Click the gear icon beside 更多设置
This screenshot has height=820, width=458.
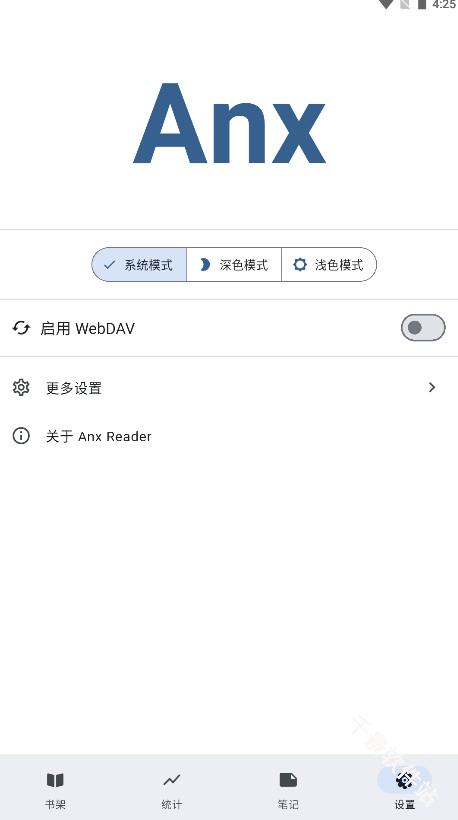[x=21, y=388]
